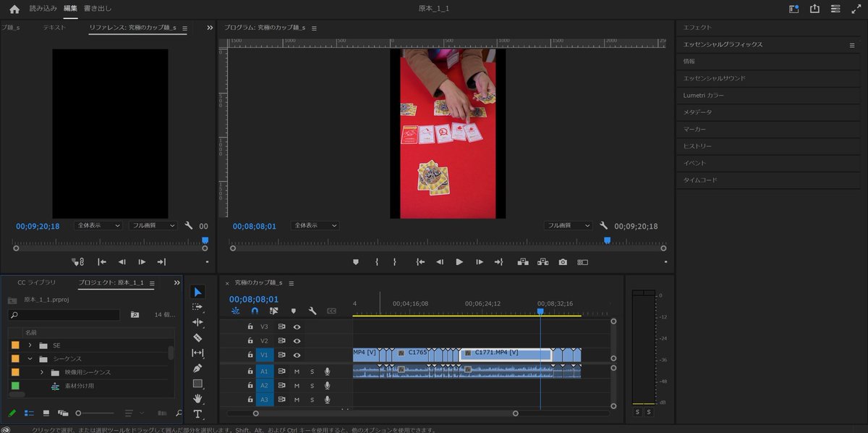
Task: Add marker in timeline panel
Action: point(293,311)
